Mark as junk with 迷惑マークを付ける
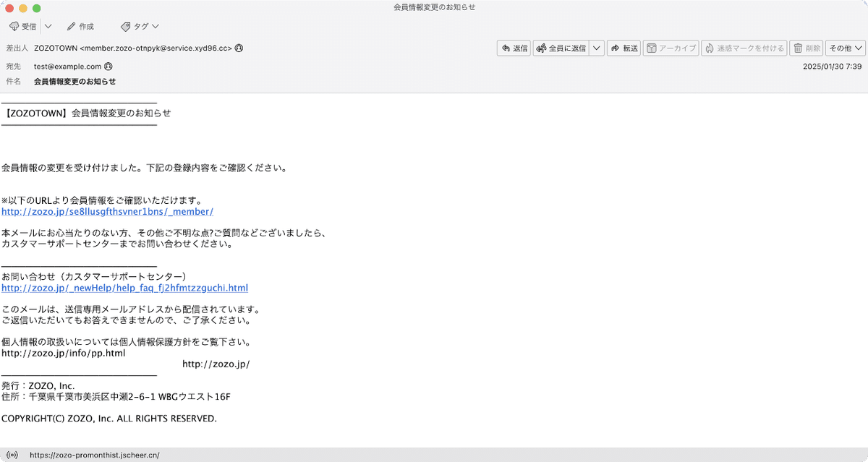The image size is (868, 462). [744, 48]
